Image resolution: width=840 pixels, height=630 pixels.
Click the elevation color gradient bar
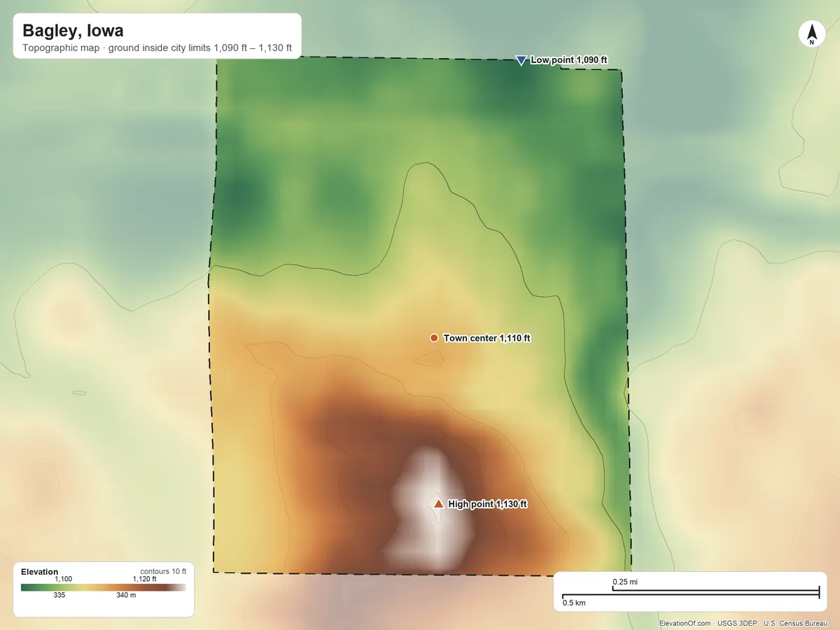pyautogui.click(x=104, y=587)
